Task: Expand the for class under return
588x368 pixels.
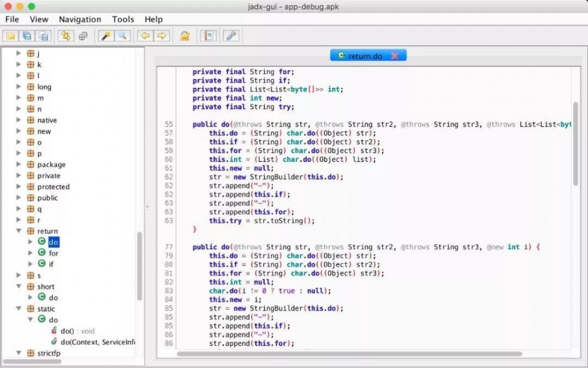Action: click(31, 253)
